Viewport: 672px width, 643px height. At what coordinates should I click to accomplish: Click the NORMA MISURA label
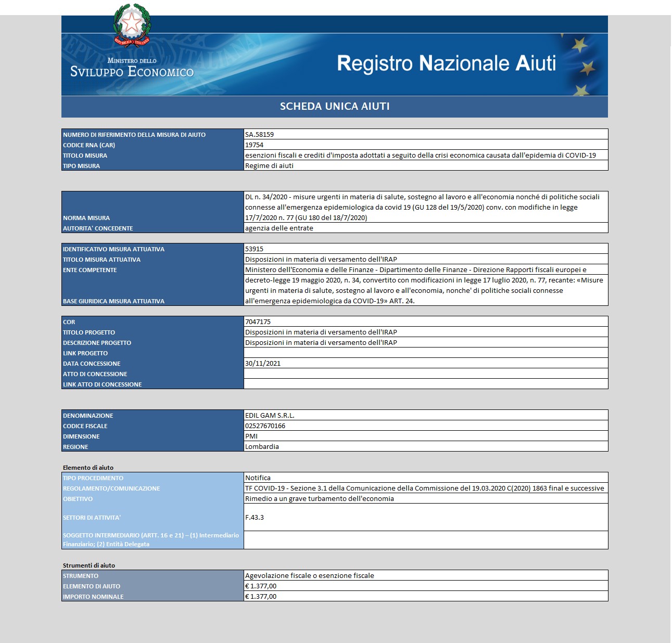point(86,218)
